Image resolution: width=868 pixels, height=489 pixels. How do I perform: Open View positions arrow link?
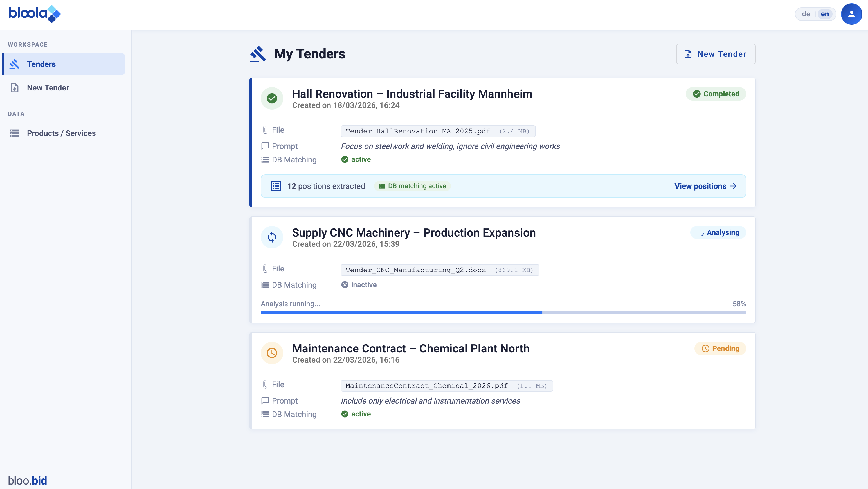point(705,186)
